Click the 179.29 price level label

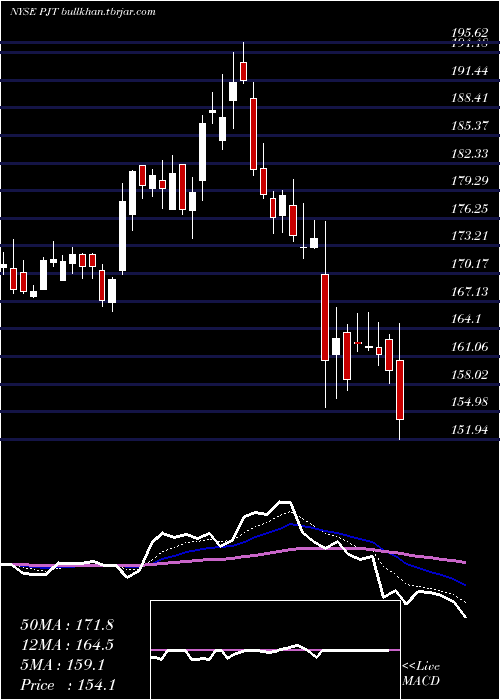pyautogui.click(x=470, y=181)
